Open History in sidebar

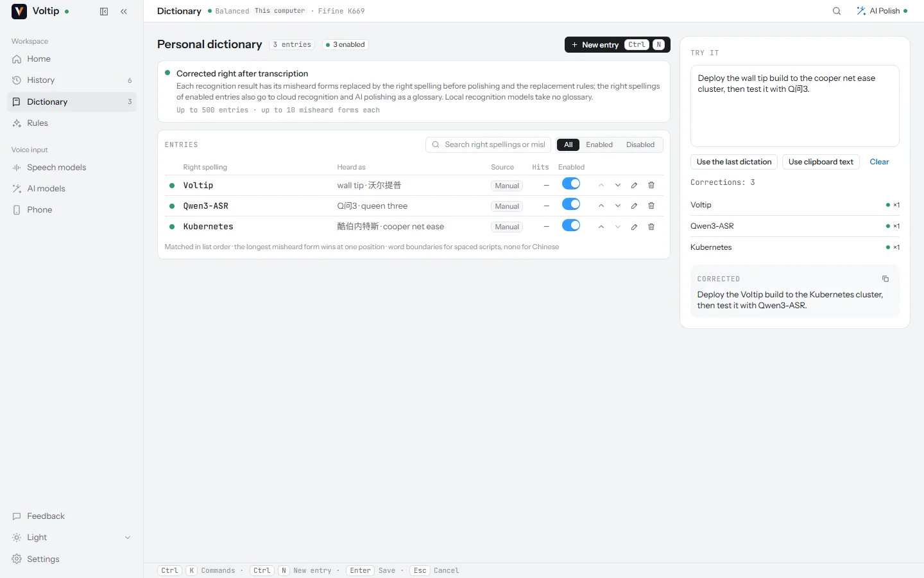tap(72, 80)
